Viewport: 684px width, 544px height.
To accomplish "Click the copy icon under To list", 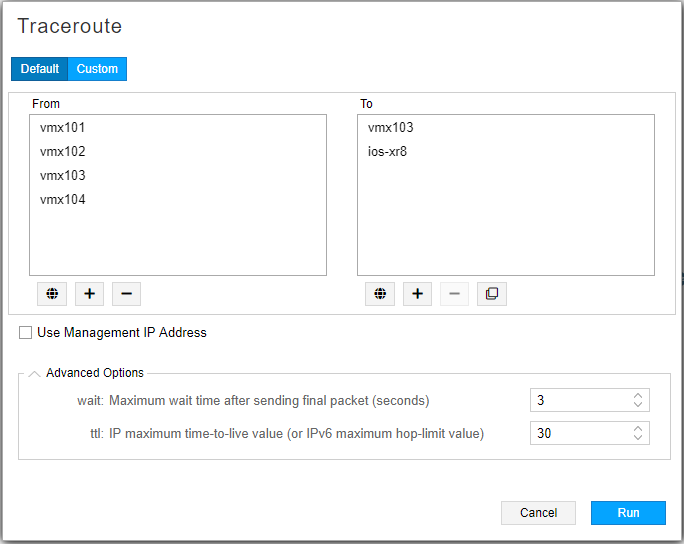I will [x=491, y=294].
